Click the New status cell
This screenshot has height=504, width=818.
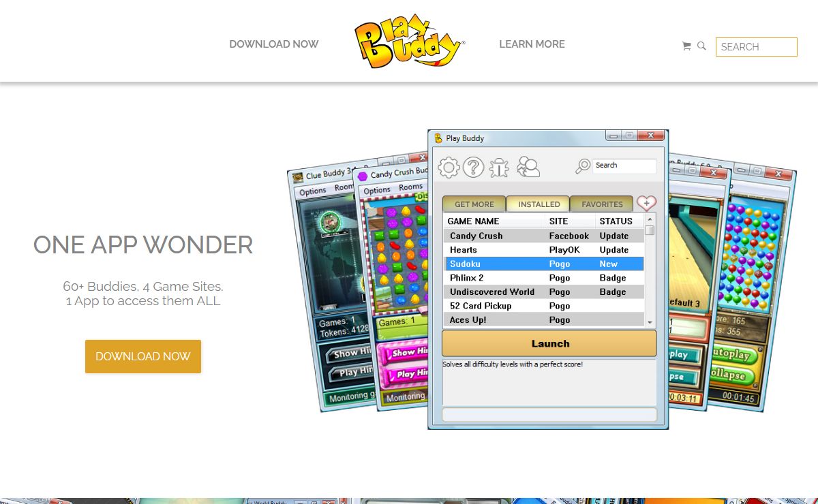[x=608, y=264]
